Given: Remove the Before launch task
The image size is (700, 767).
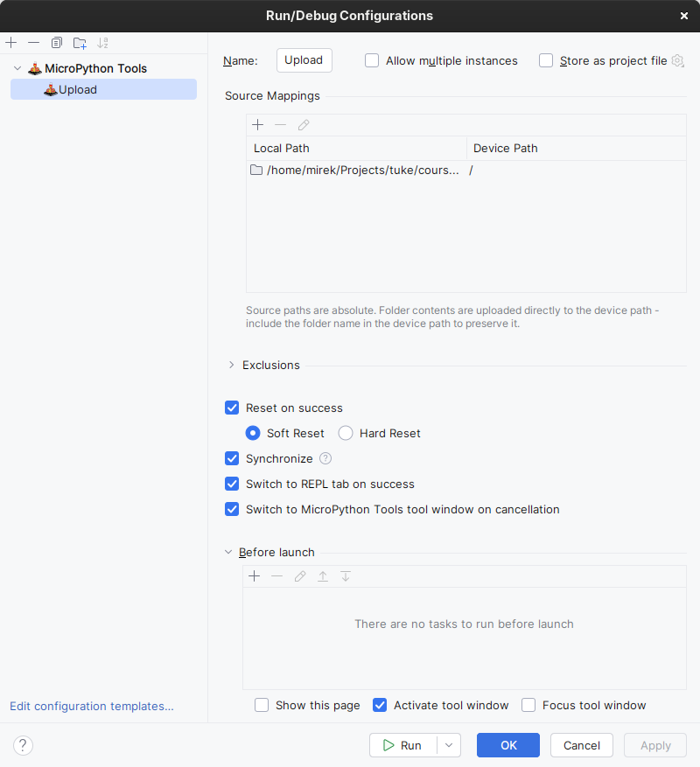Looking at the screenshot, I should tap(277, 576).
